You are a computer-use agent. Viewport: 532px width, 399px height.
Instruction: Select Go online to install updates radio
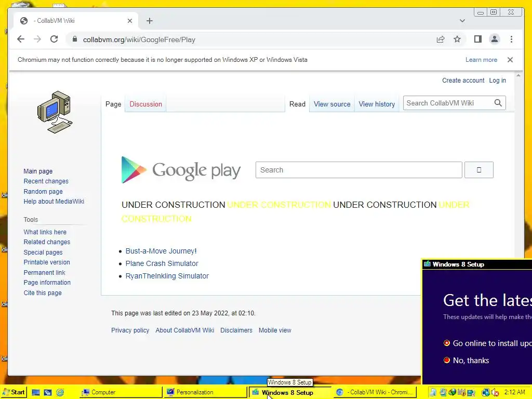(447, 343)
